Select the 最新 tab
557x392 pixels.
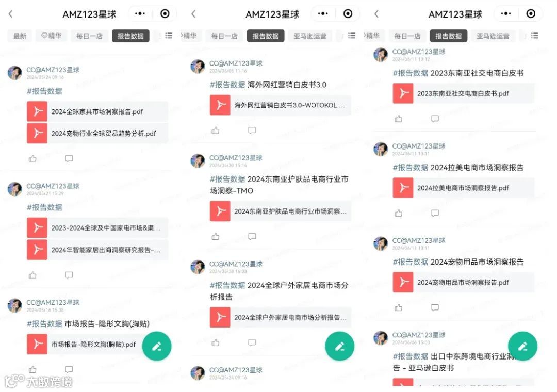(x=20, y=36)
